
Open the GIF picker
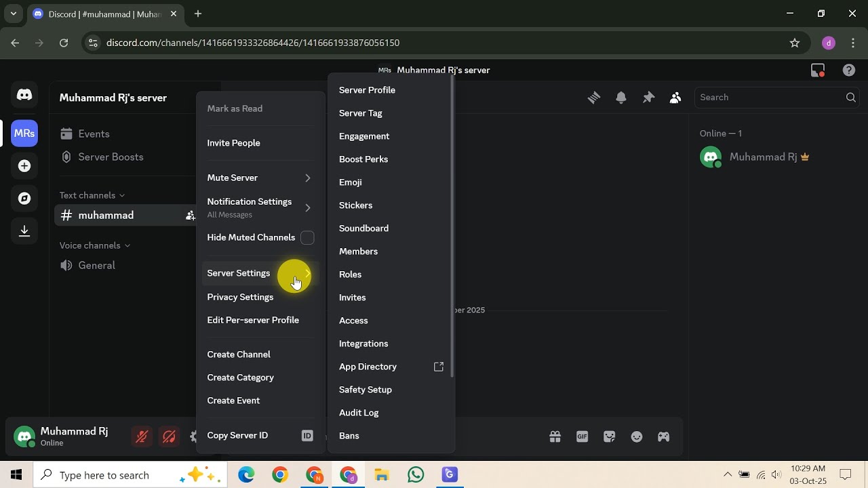coord(583,436)
